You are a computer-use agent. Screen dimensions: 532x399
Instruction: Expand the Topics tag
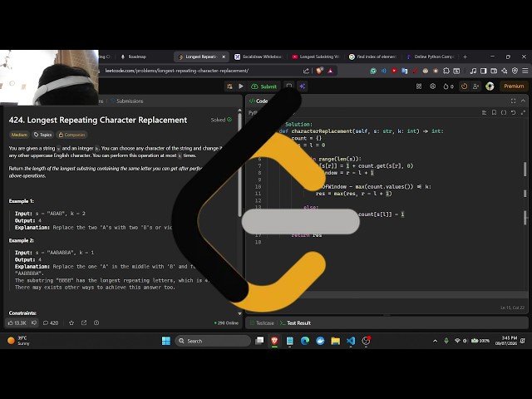pyautogui.click(x=42, y=135)
